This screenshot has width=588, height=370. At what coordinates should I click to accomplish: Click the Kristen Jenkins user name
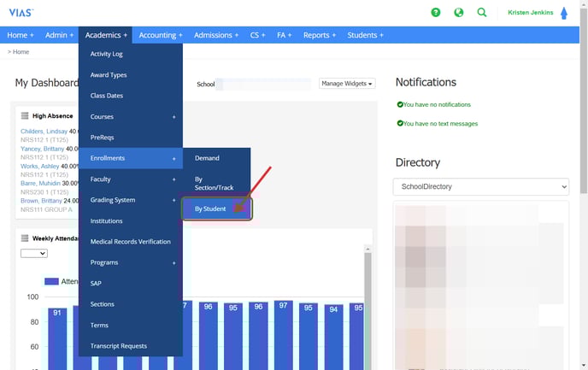(531, 13)
